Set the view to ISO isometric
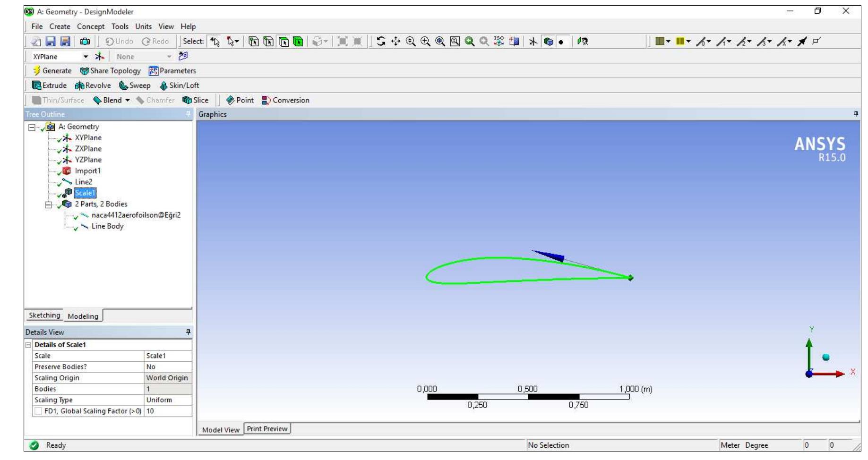868x460 pixels. 499,42
